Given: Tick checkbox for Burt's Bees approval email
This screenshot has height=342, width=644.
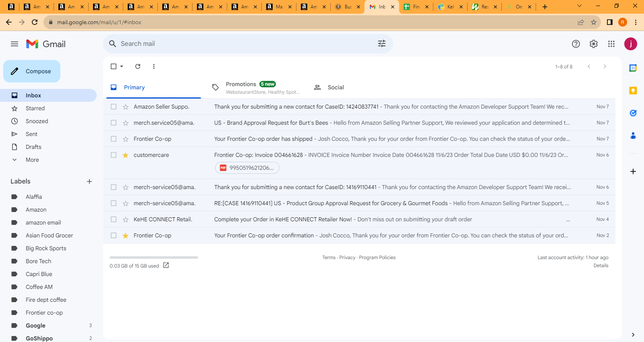Looking at the screenshot, I should (114, 123).
